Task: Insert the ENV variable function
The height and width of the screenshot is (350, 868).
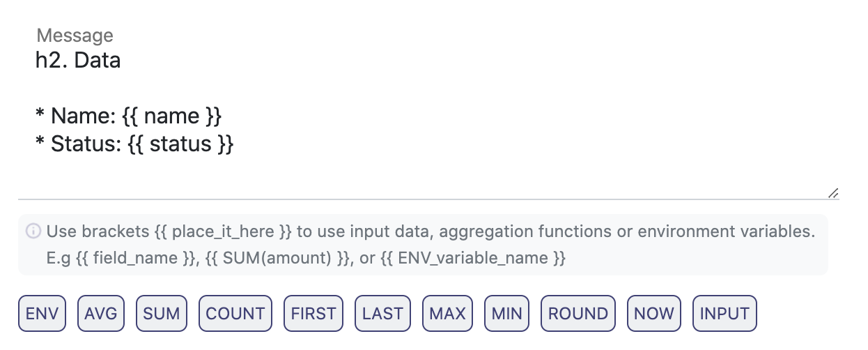Action: [42, 314]
